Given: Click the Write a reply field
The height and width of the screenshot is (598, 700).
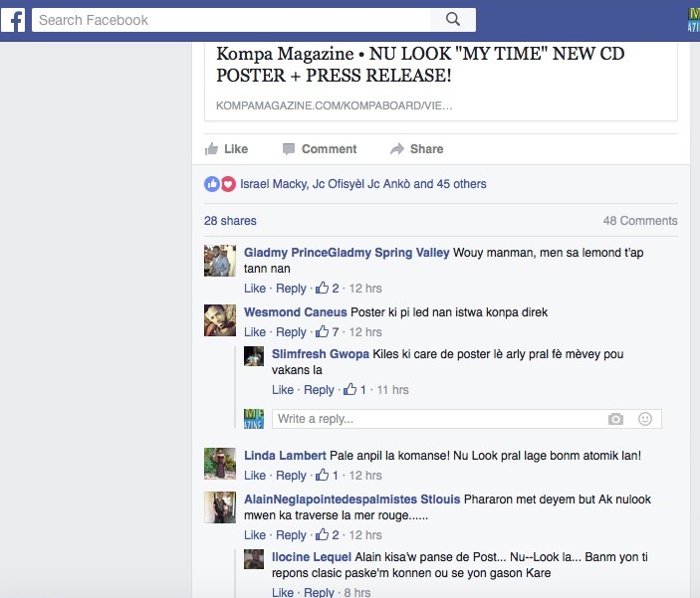Looking at the screenshot, I should (x=467, y=419).
